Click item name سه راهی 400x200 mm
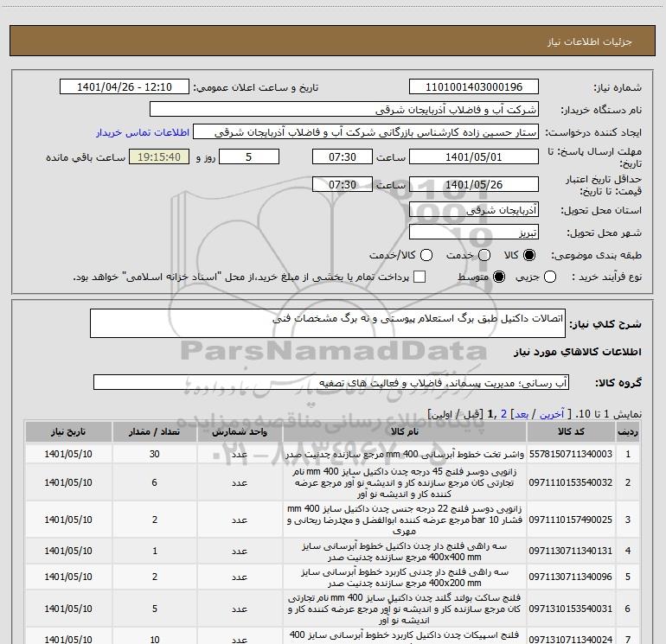Image resolution: width=666 pixels, height=644 pixels. click(405, 577)
